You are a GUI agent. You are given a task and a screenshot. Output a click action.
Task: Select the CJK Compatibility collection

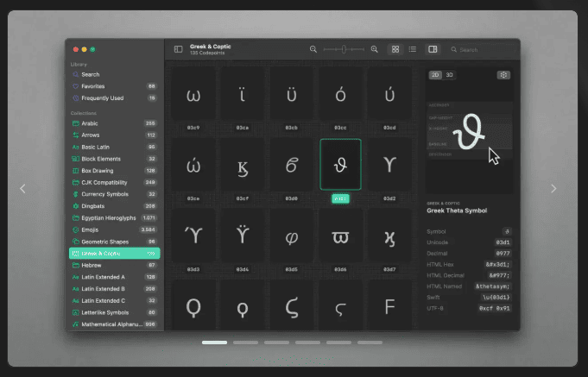pyautogui.click(x=114, y=183)
